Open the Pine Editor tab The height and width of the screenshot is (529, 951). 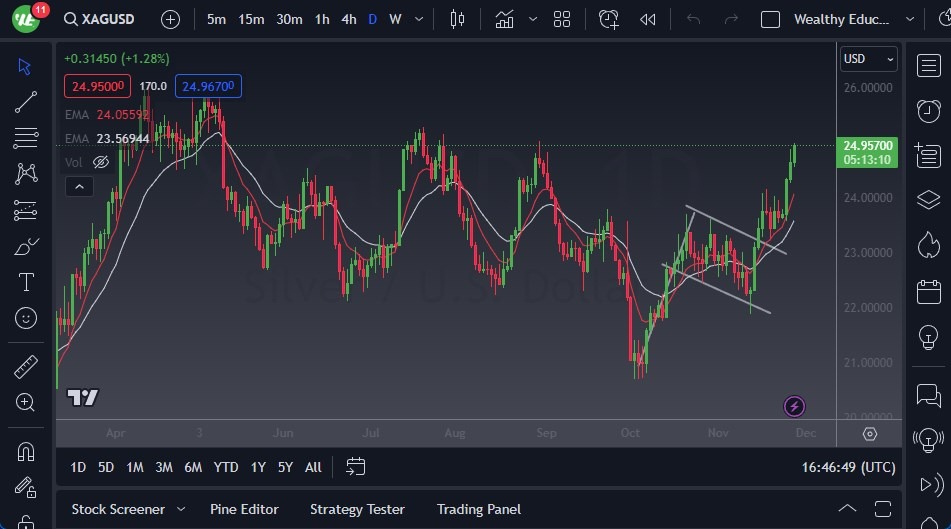coord(244,509)
